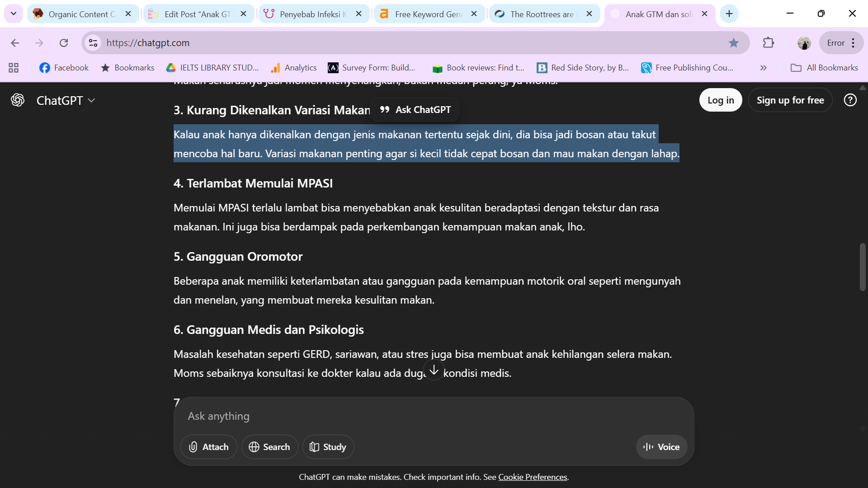868x488 pixels.
Task: Click the Study button
Action: pyautogui.click(x=328, y=447)
